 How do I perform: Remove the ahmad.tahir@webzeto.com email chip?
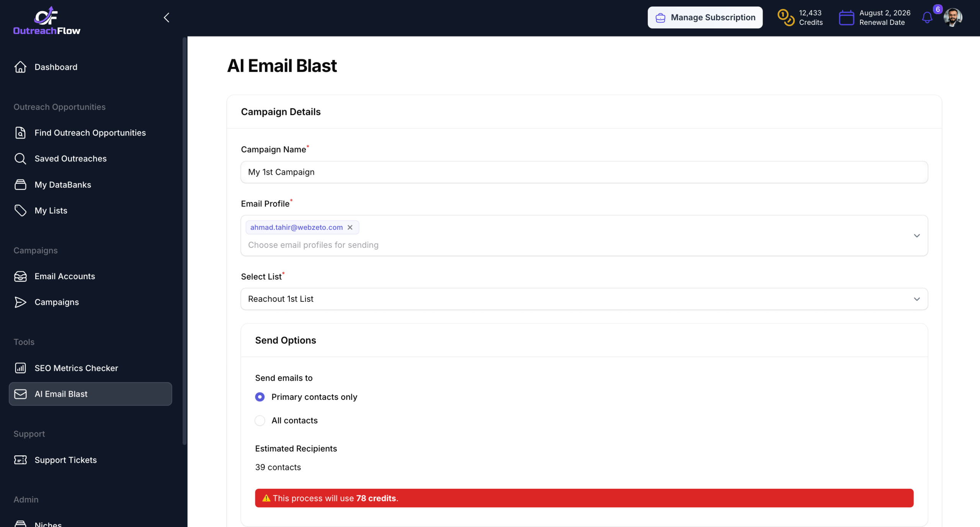[x=350, y=227]
